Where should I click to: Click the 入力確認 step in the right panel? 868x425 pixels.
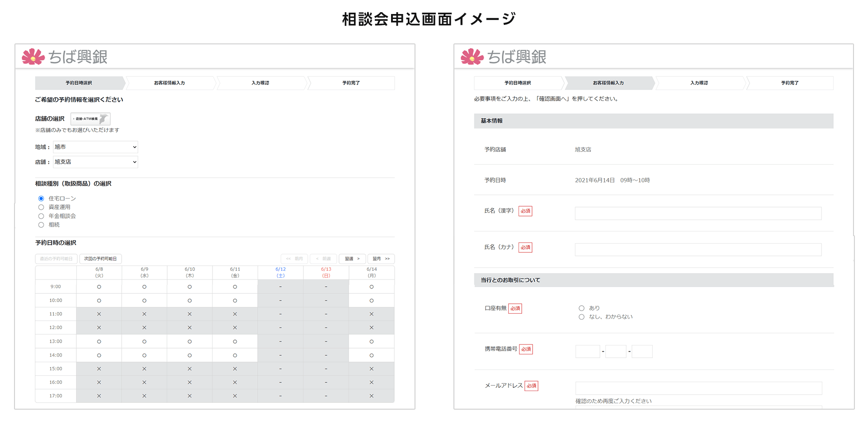(699, 83)
